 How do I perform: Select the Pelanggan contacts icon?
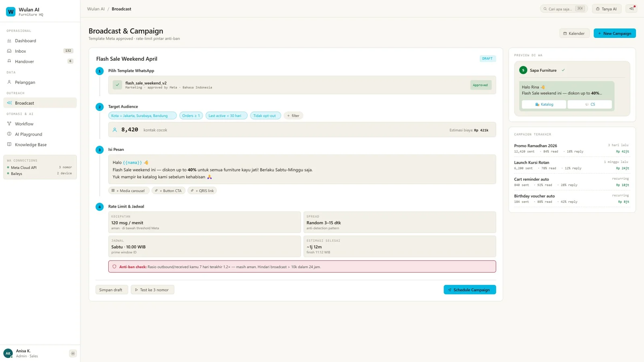coord(9,82)
